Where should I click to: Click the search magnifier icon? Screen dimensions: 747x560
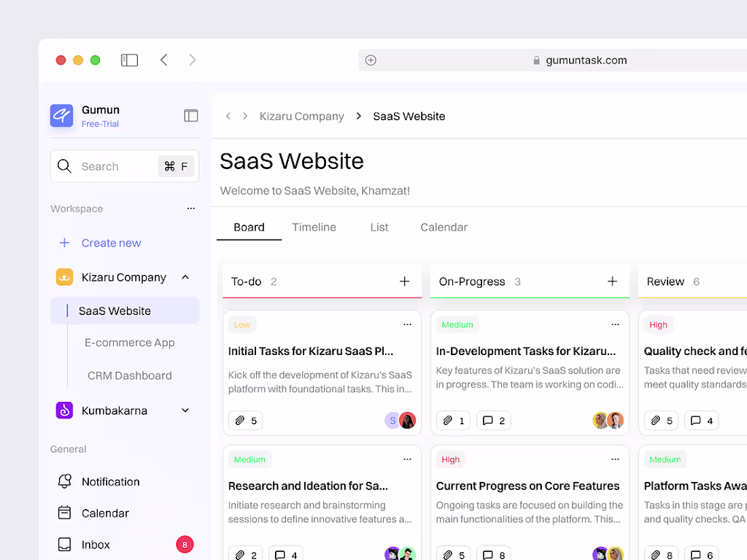65,166
